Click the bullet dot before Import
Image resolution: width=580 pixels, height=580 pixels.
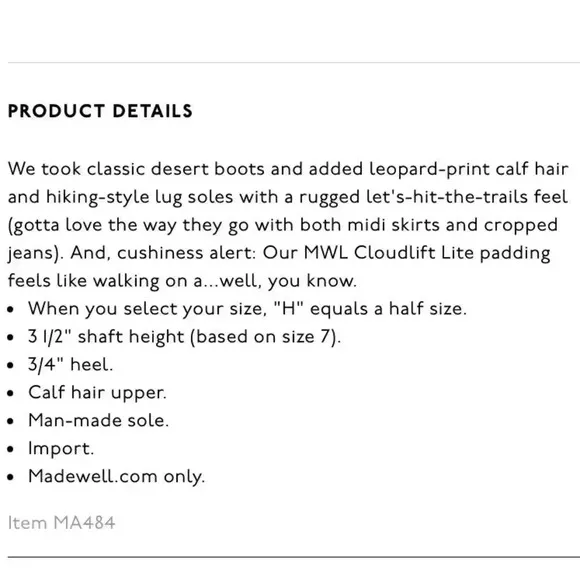click(10, 449)
